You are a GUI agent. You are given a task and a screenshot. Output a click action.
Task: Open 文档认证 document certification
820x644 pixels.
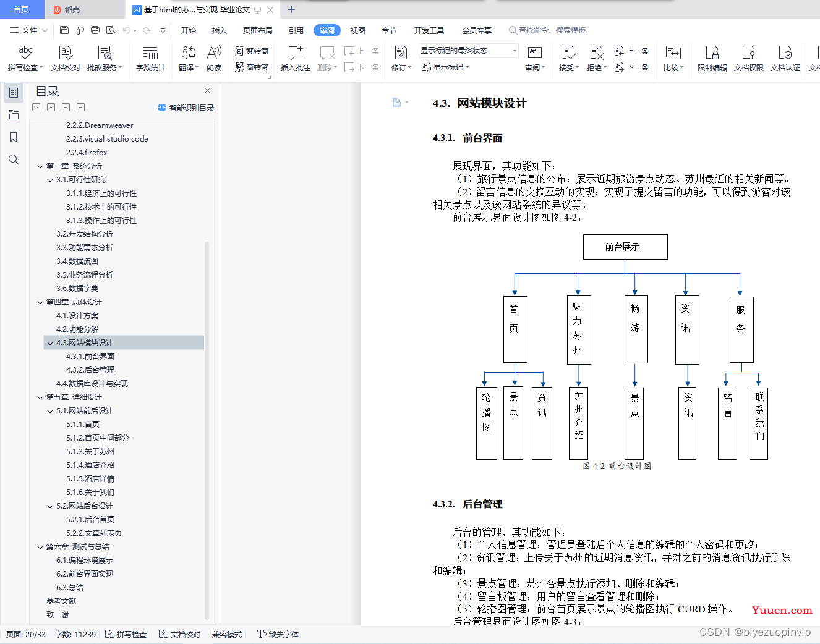785,59
